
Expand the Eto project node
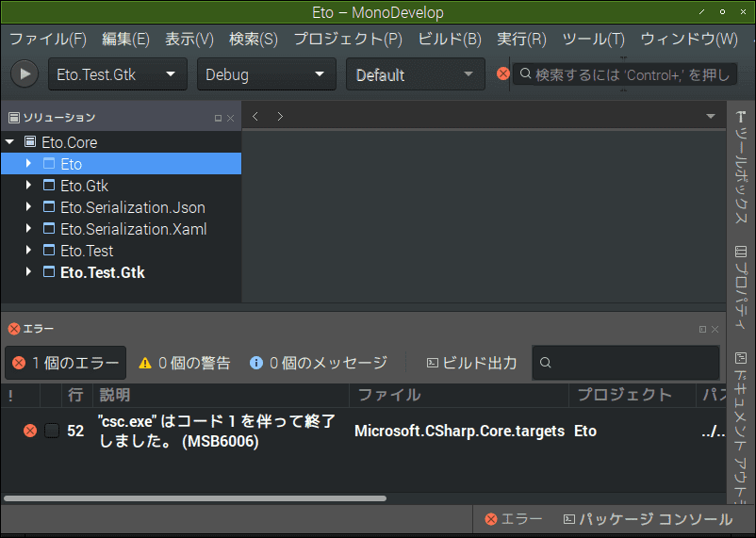click(28, 163)
